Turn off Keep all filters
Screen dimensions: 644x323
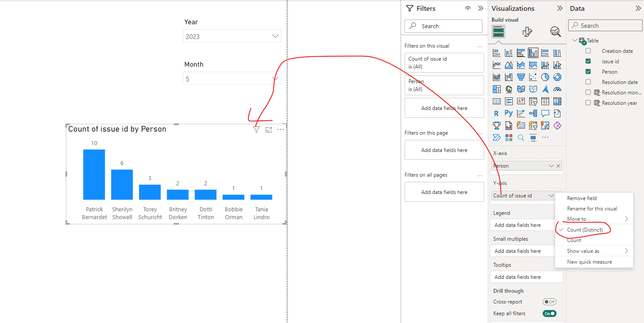(550, 313)
